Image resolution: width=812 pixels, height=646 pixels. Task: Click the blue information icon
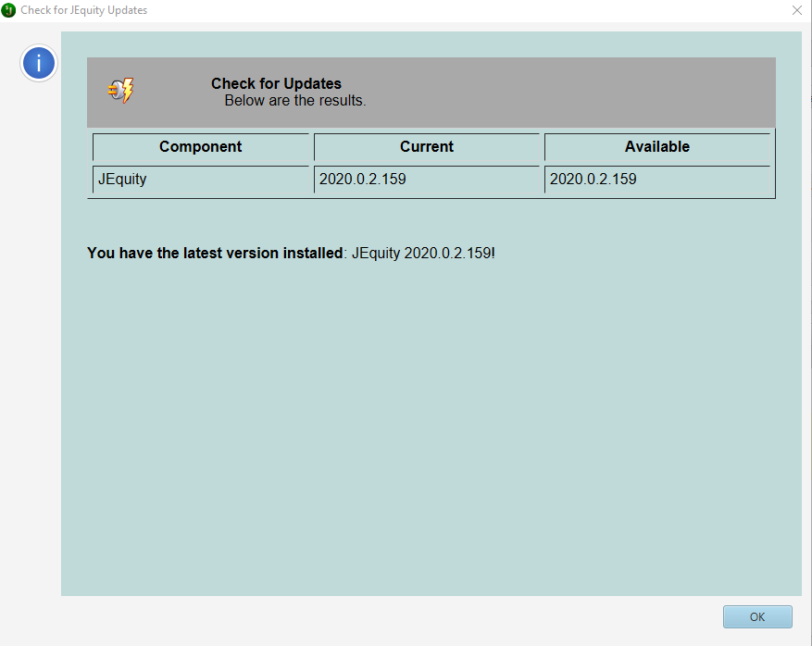39,63
